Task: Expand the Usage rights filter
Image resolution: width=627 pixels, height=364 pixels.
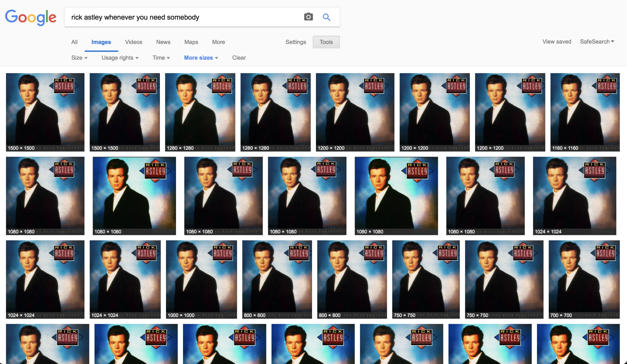Action: (120, 58)
